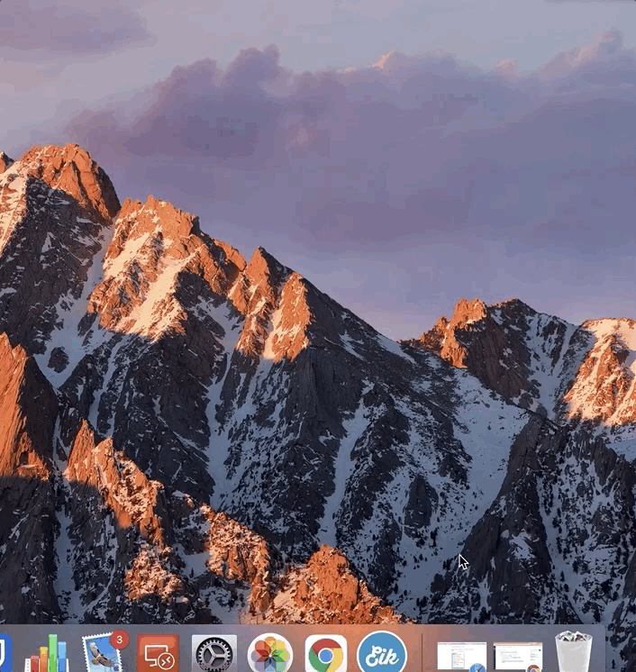Click the red 3 badge on Mail

(x=119, y=640)
